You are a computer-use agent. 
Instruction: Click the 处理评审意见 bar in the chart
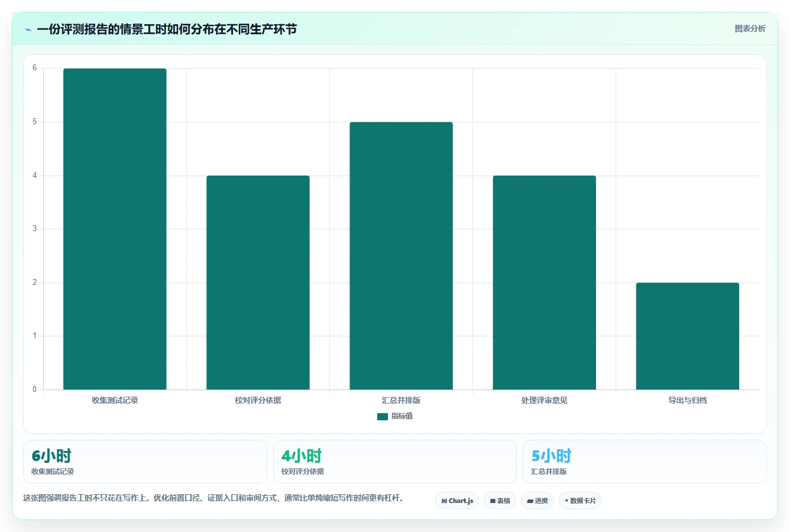[544, 283]
